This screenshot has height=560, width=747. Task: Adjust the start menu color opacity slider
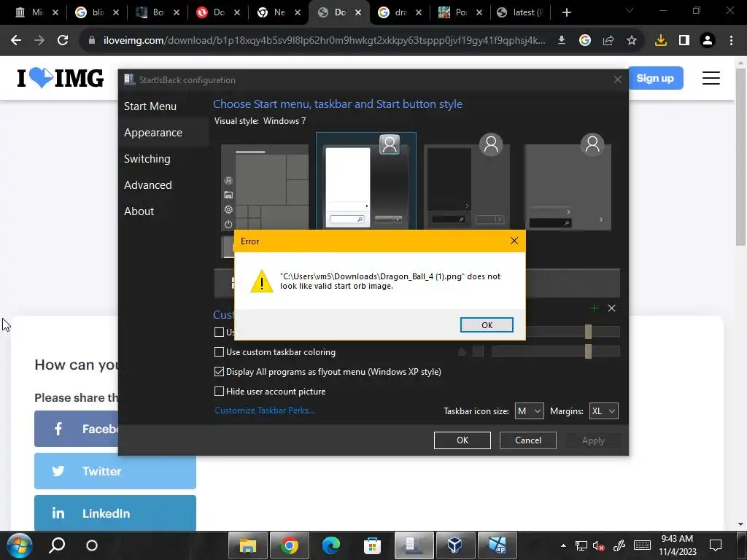[x=588, y=332]
